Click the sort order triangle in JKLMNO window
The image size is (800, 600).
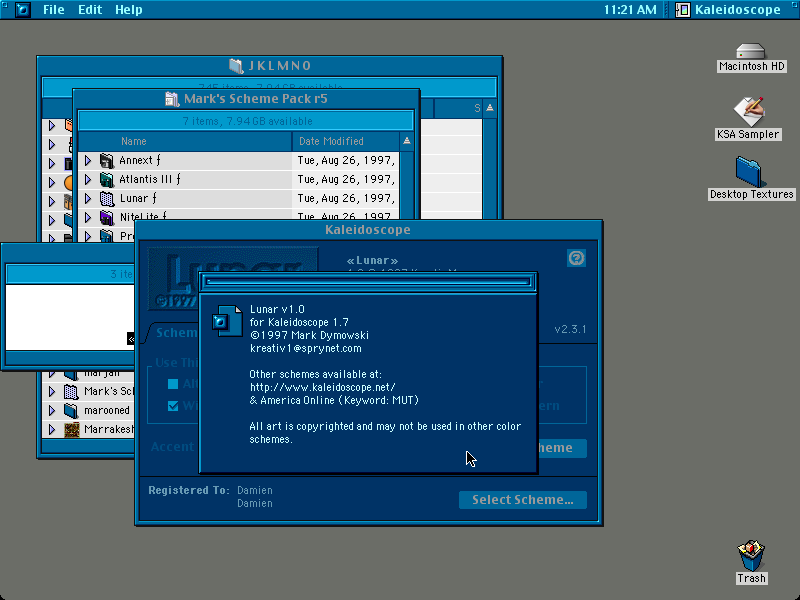click(x=490, y=108)
